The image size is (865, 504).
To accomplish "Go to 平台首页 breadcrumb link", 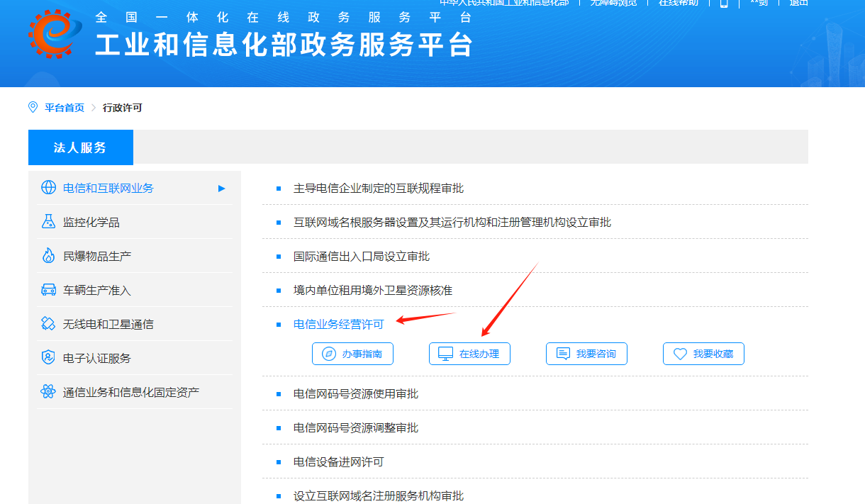I will [x=65, y=108].
